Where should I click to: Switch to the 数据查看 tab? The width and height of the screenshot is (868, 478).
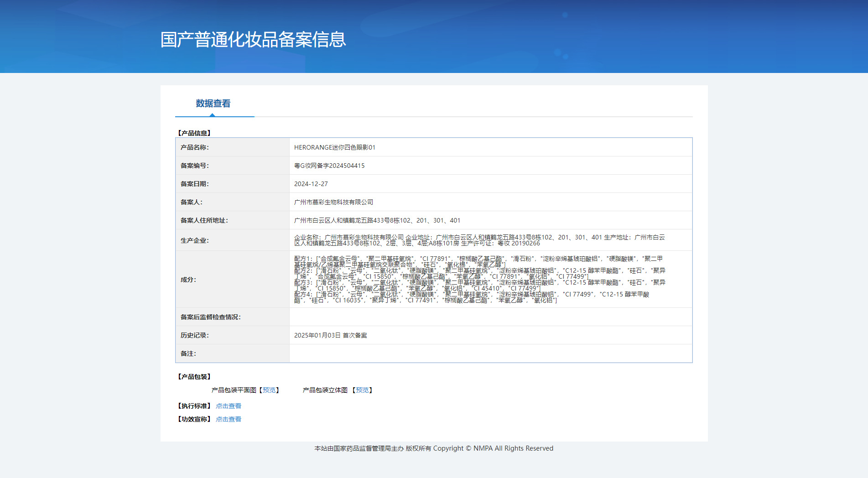click(x=213, y=104)
